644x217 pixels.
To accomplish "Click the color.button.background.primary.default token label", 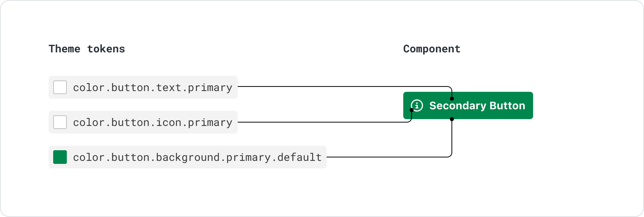I will point(197,157).
